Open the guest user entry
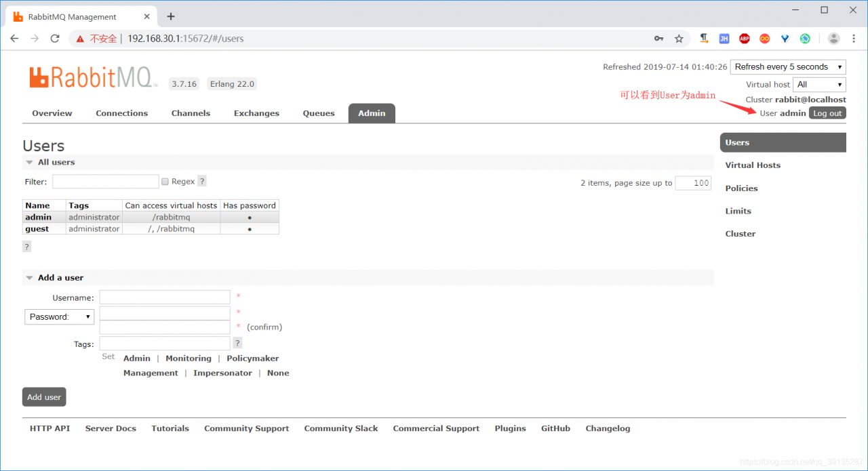This screenshot has height=471, width=868. pos(37,229)
